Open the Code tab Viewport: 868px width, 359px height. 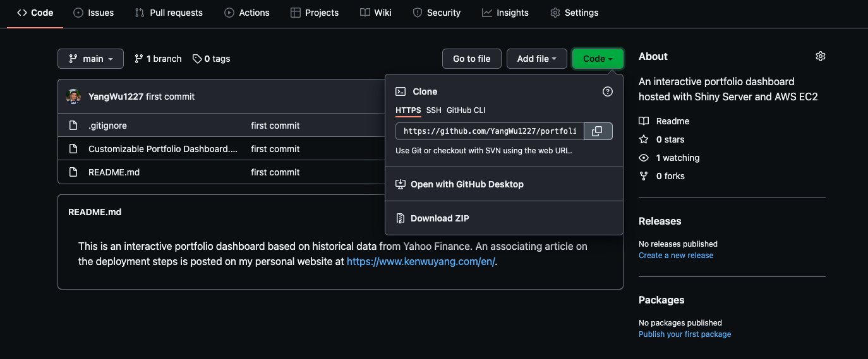coord(35,13)
